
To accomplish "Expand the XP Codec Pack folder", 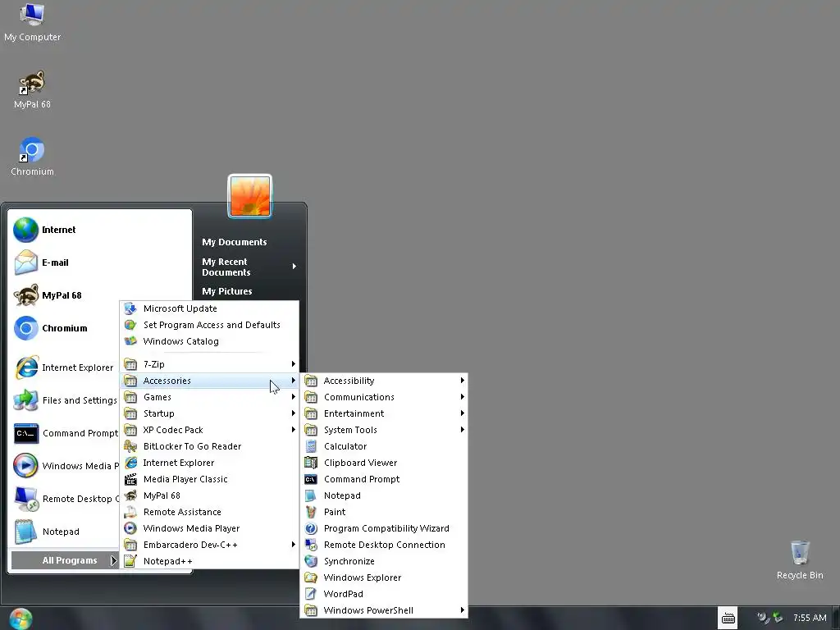I will (x=209, y=430).
